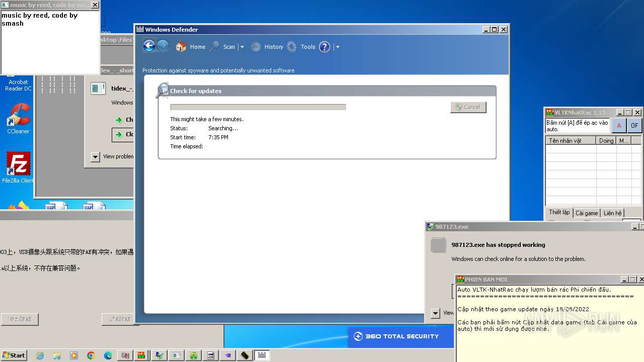
Task: Click the PHIEN BAN MOI title bar icon
Action: point(460,280)
